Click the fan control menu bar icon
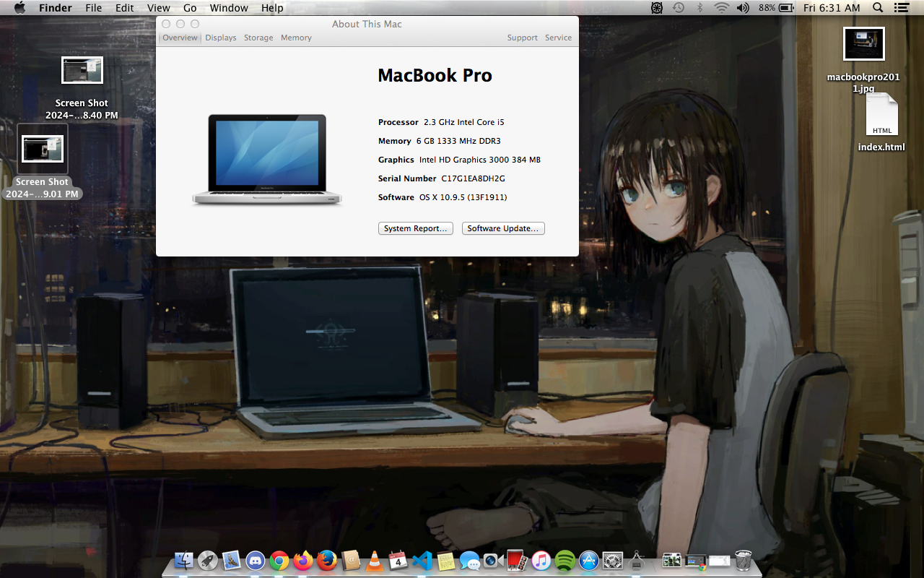Screen dimensions: 924x578 pyautogui.click(x=657, y=8)
